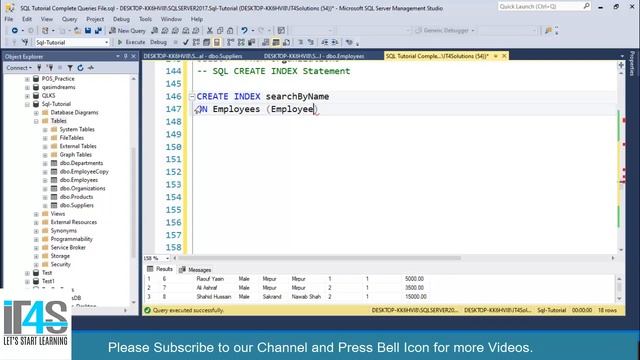
Task: Select the Security folder item
Action: point(60,264)
